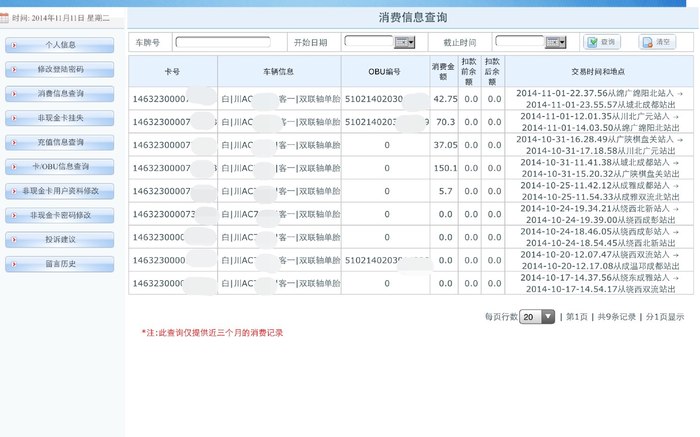Open 留言历史 in the sidebar
Viewport: 700px width, 437px height.
[x=60, y=264]
